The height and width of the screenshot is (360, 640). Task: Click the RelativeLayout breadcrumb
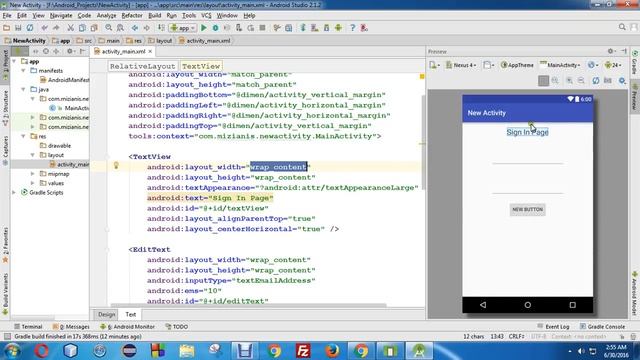point(142,66)
